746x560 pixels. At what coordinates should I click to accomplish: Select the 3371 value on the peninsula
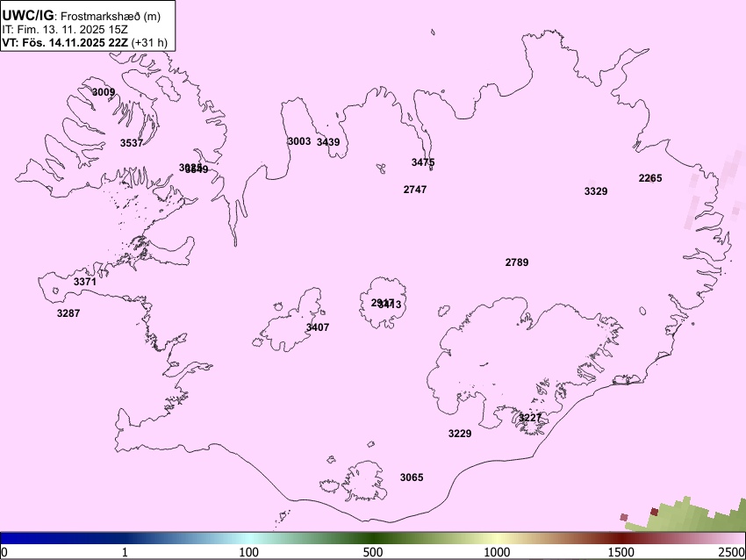coord(84,282)
